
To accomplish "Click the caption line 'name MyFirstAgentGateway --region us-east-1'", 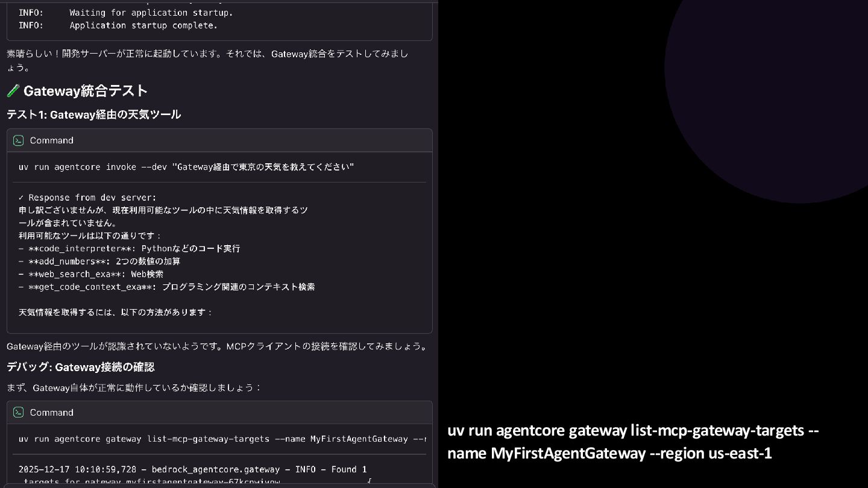I will click(x=609, y=453).
